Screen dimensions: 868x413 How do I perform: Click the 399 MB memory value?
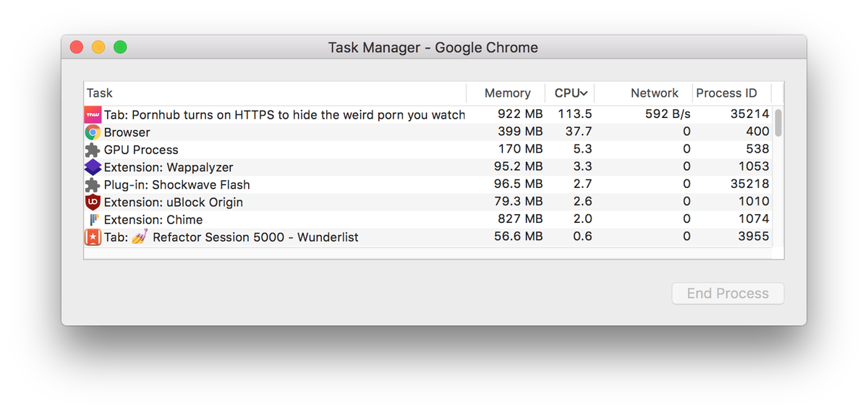[x=520, y=132]
